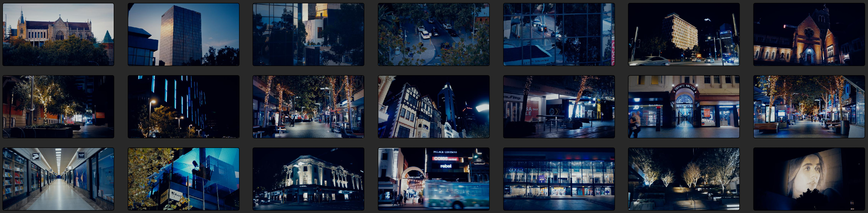Viewport: 868px width, 213px height.
Task: Open the mall with bench and lit trees thumbnail
Action: tap(809, 106)
